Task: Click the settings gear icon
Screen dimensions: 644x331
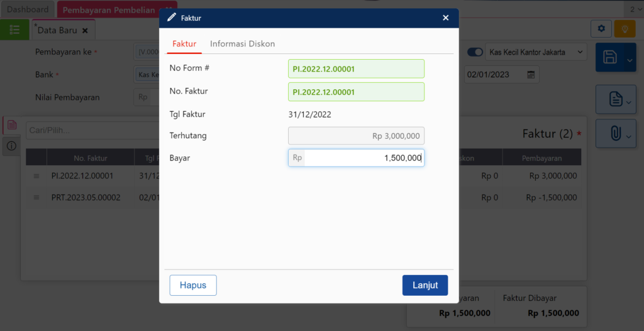Action: (601, 29)
